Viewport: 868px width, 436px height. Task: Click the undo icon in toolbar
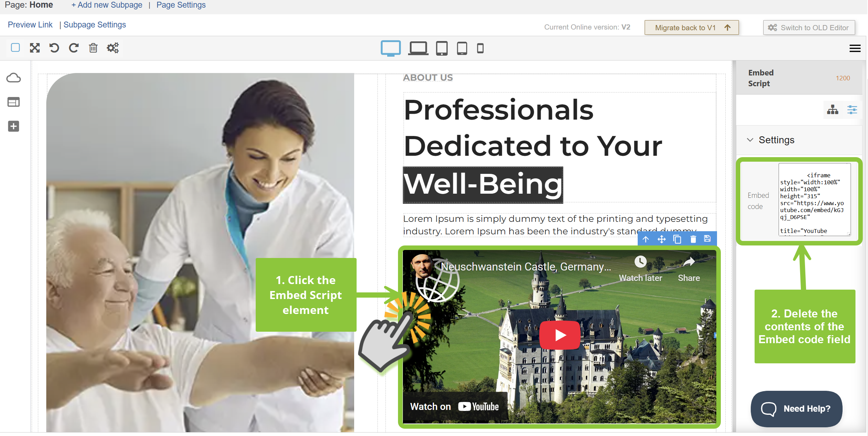point(54,48)
